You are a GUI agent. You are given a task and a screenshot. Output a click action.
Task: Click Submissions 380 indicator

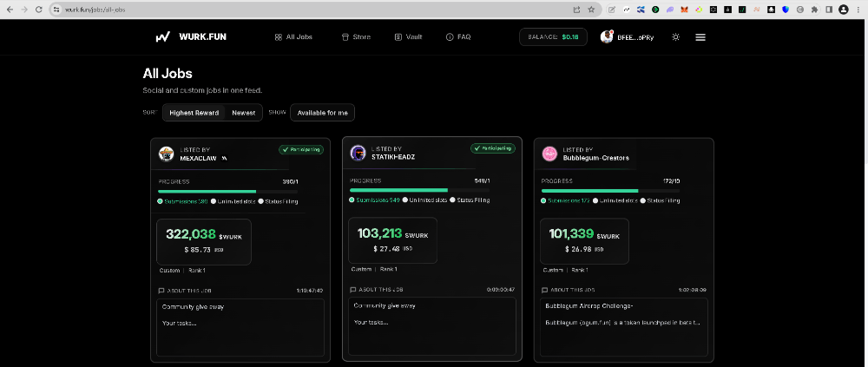click(x=182, y=201)
